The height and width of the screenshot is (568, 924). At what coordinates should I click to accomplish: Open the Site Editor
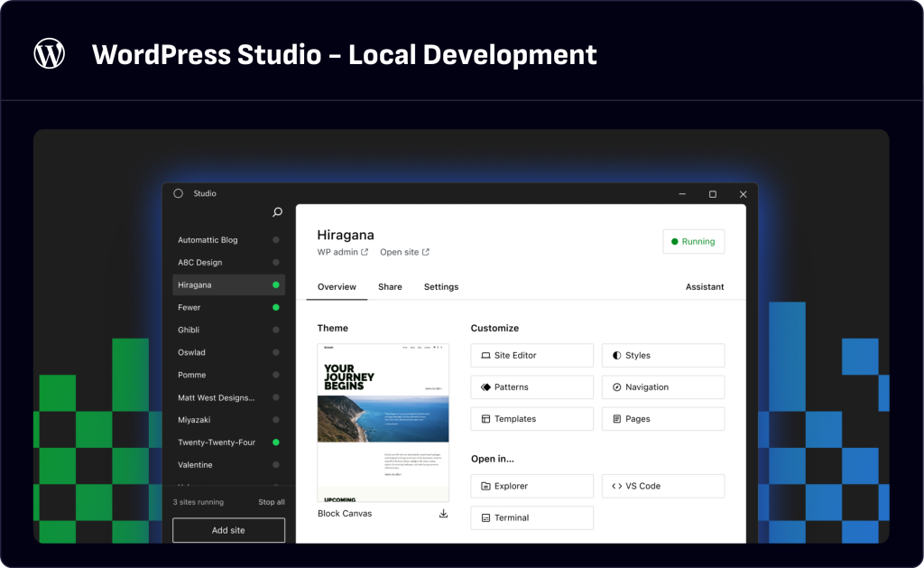[x=531, y=356]
